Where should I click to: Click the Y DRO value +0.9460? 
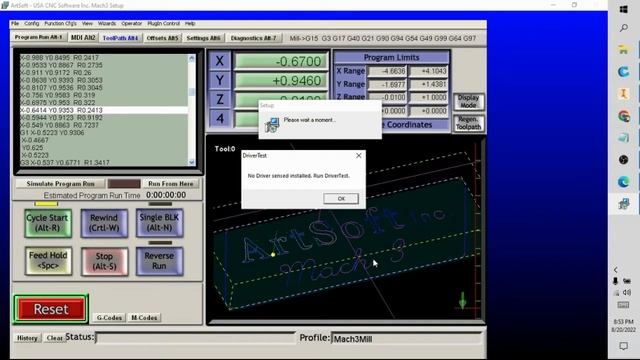pos(282,80)
